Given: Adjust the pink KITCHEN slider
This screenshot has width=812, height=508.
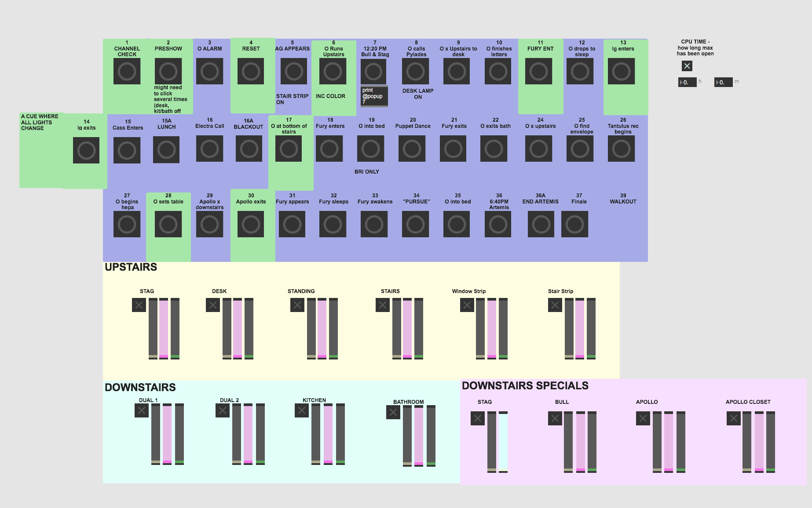Looking at the screenshot, I should coord(328,434).
